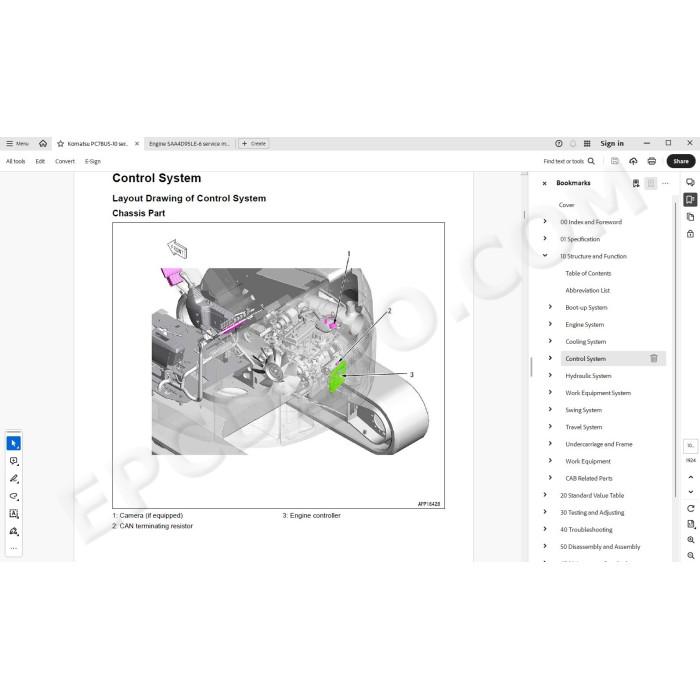Open the Engine System bookmark
The image size is (700, 700).
pos(584,325)
